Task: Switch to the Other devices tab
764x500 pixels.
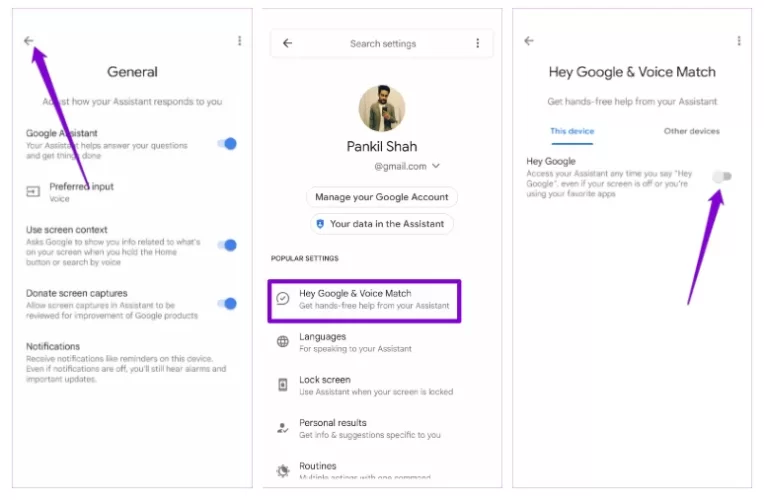Action: 691,131
